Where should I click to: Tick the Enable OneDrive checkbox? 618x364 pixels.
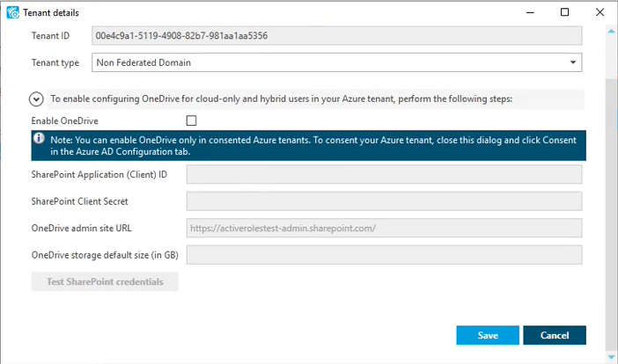point(191,120)
